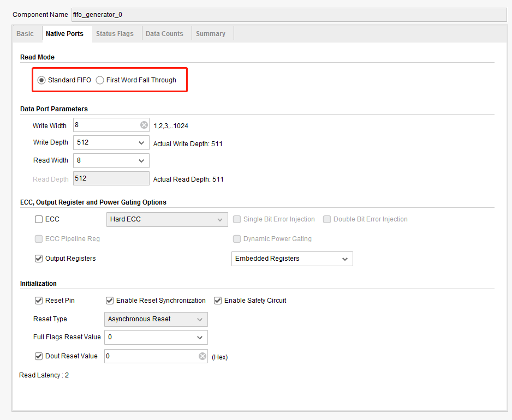Click the '(Hex)' label
This screenshot has width=512, height=420.
[x=220, y=357]
